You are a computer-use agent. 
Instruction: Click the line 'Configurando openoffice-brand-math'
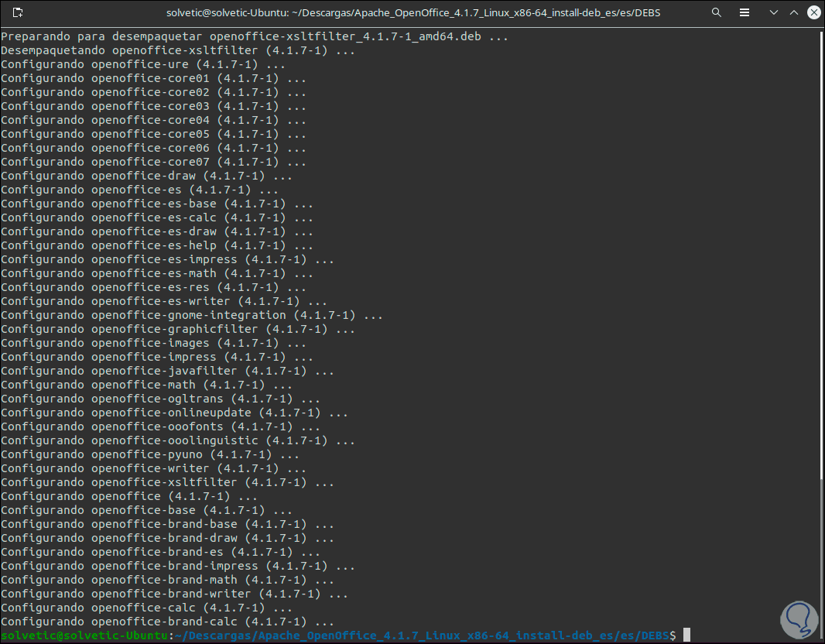[167, 581]
